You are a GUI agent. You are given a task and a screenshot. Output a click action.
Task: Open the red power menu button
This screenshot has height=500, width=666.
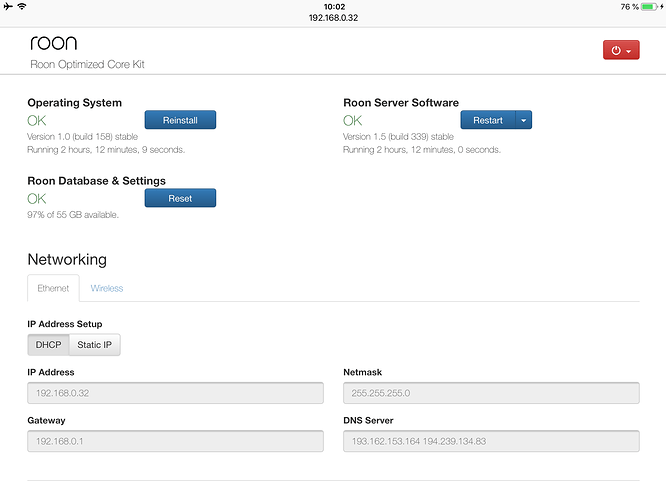621,50
